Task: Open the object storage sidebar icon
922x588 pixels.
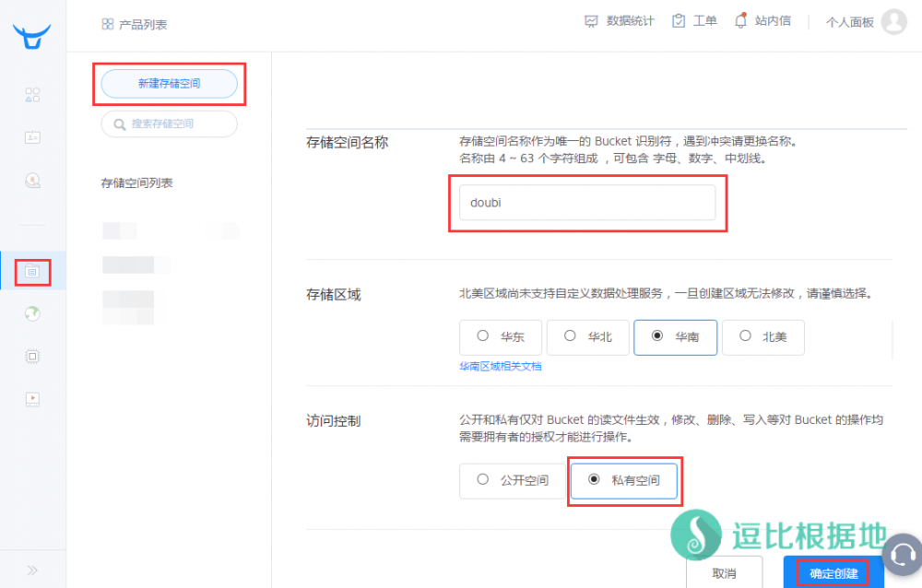Action: 32,271
